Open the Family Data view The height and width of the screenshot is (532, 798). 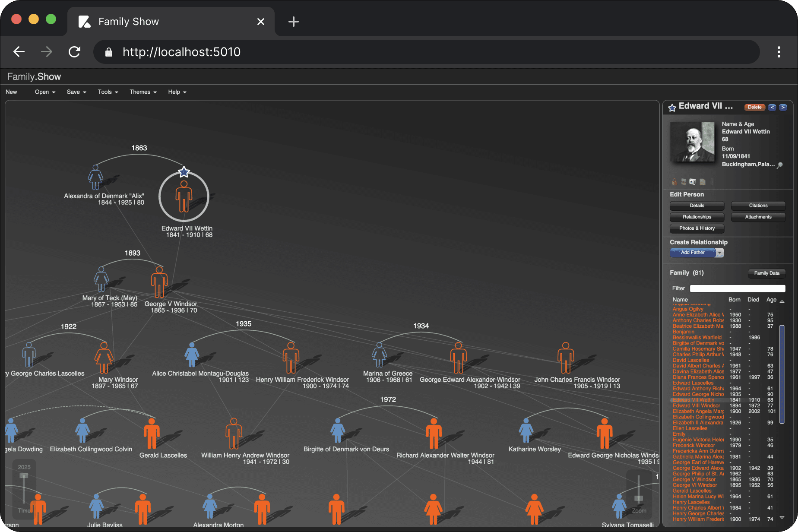point(766,273)
